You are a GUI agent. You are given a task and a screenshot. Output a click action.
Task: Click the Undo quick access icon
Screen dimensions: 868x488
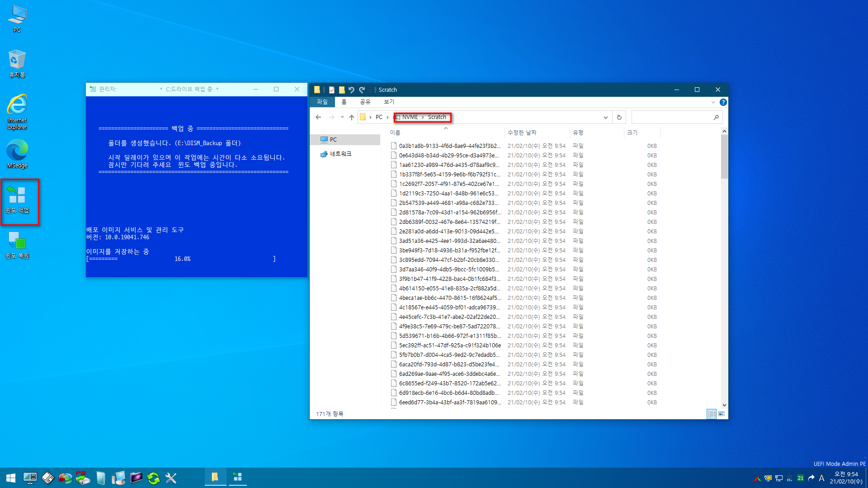351,90
